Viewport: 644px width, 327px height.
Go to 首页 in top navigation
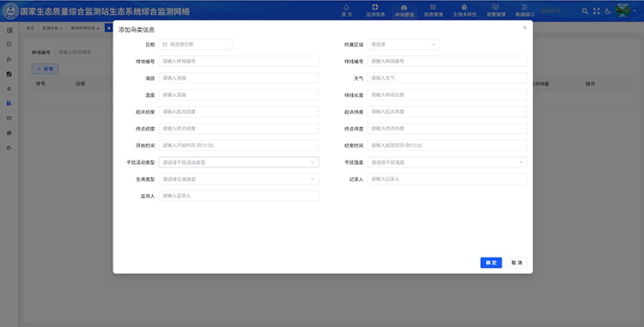347,10
